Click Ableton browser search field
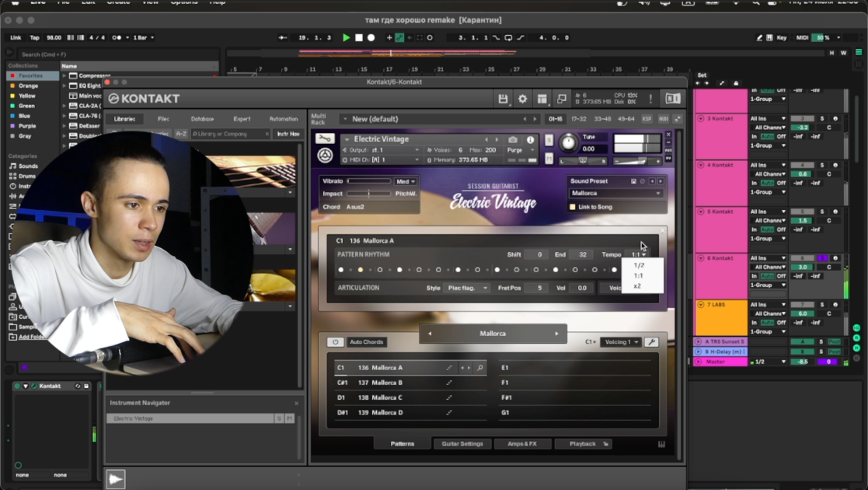Image resolution: width=868 pixels, height=490 pixels. [117, 54]
